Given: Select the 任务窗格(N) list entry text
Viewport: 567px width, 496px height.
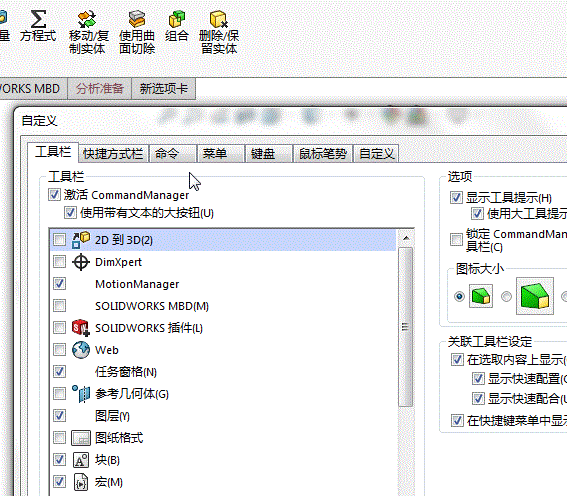Looking at the screenshot, I should pyautogui.click(x=126, y=372).
